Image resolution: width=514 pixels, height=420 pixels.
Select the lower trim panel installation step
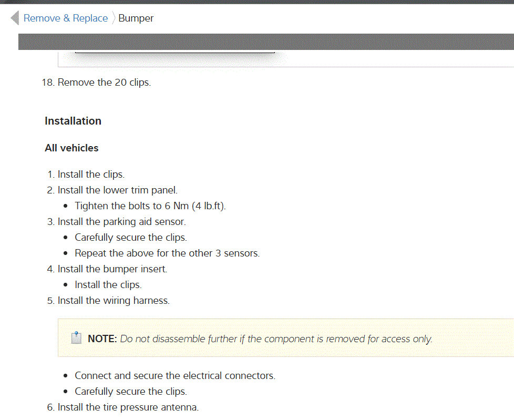[x=118, y=190]
